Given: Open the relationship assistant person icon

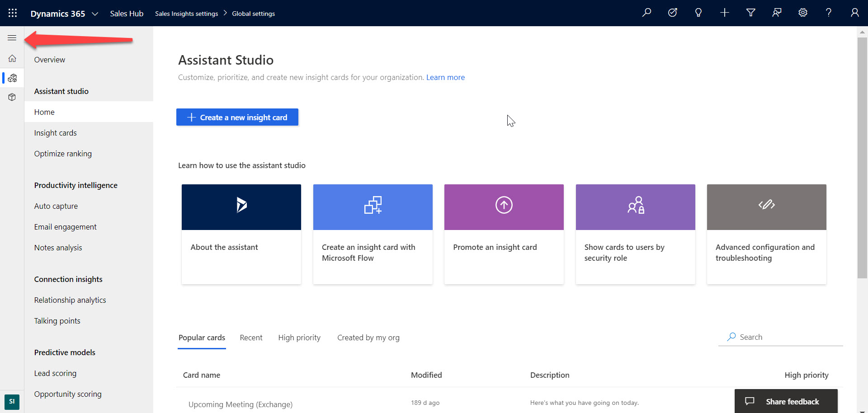Looking at the screenshot, I should pos(777,13).
